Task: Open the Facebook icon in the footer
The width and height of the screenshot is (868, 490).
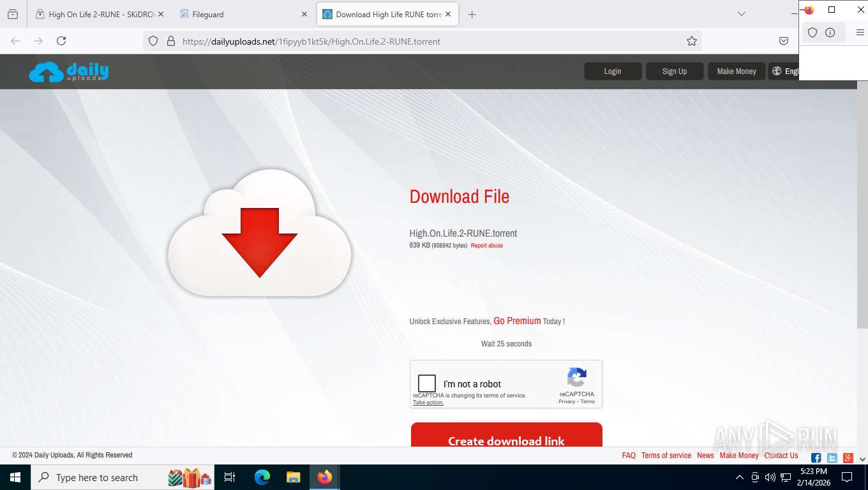Action: click(816, 457)
